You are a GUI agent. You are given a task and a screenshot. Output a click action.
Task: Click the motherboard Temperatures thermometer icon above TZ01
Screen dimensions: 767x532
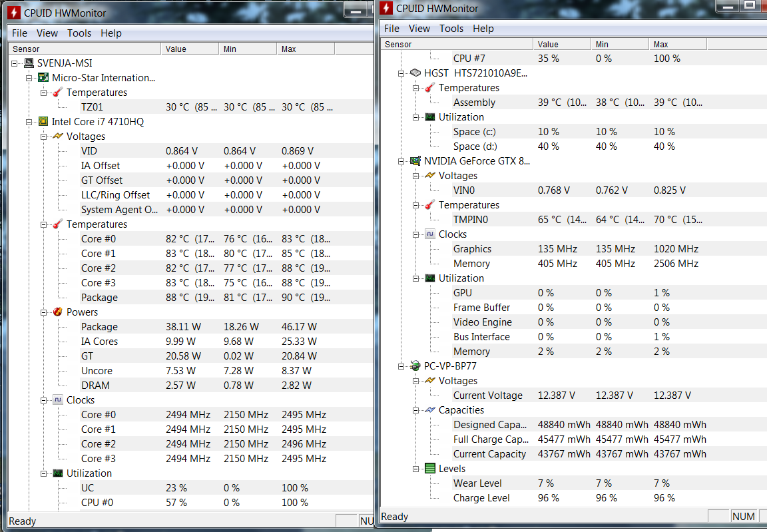(x=58, y=93)
